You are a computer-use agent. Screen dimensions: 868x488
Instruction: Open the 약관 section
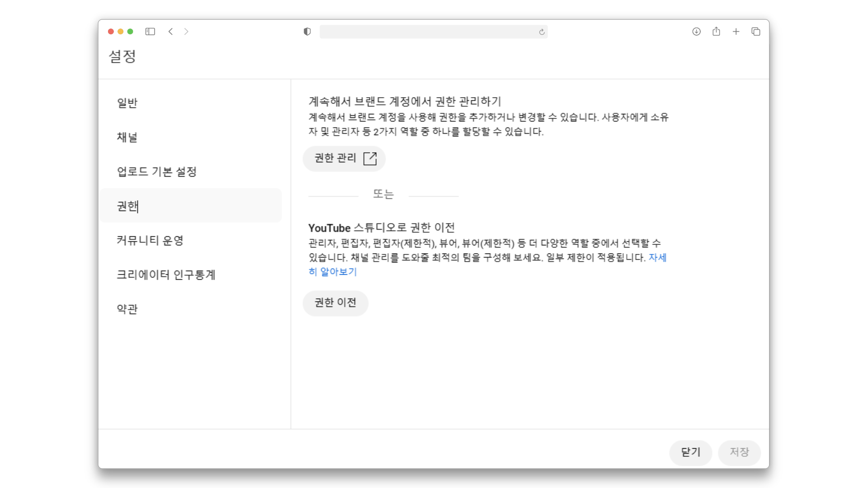coord(127,309)
